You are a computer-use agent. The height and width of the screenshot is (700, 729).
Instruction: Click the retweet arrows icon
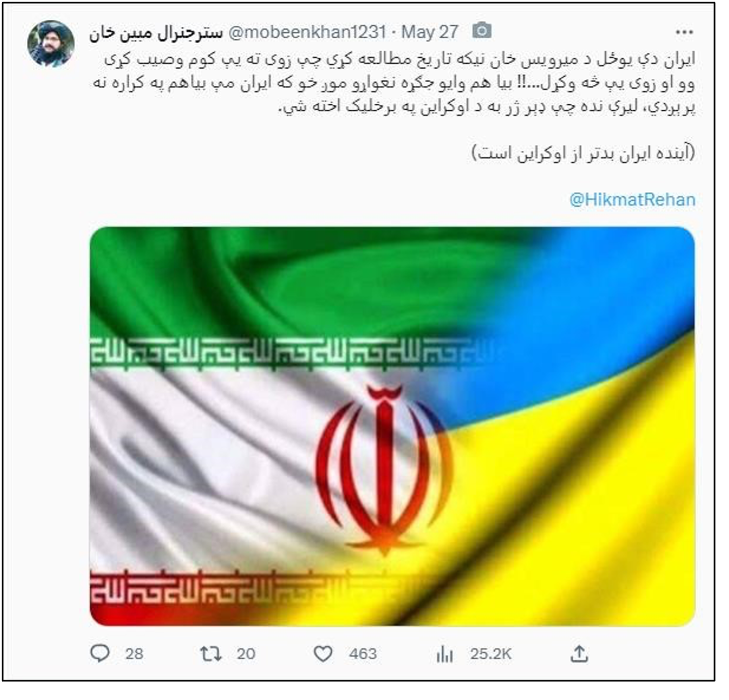[x=211, y=653]
